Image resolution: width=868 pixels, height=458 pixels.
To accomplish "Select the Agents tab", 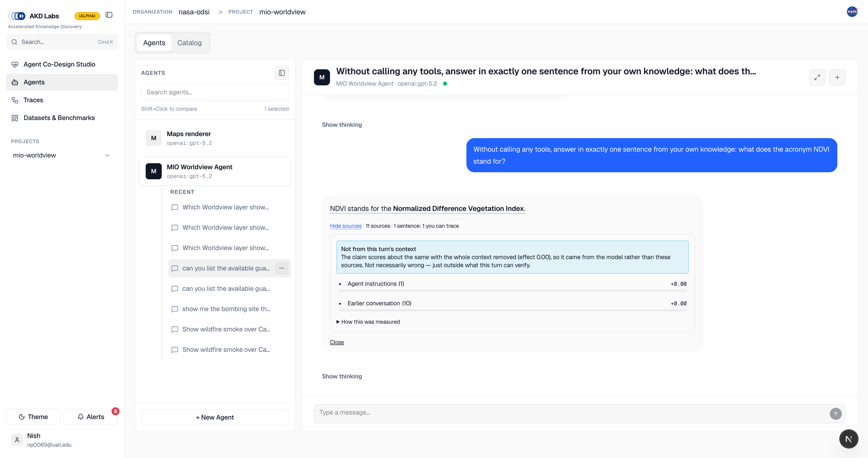I will point(154,43).
